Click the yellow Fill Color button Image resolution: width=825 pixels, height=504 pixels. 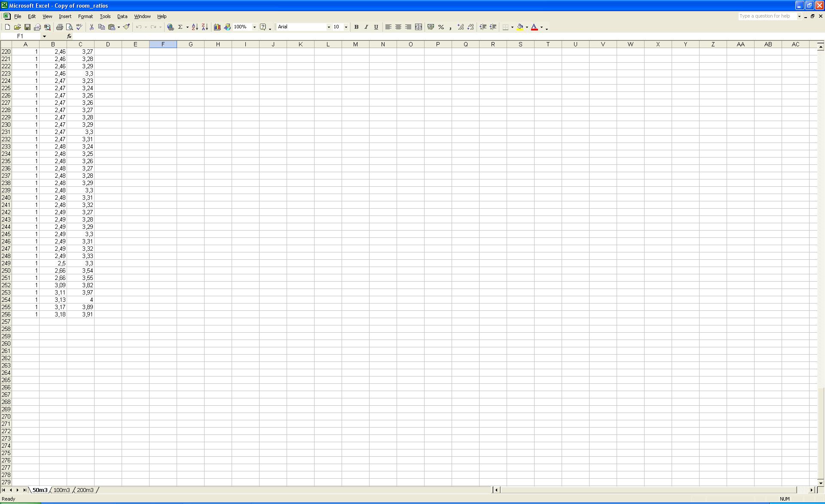click(520, 27)
